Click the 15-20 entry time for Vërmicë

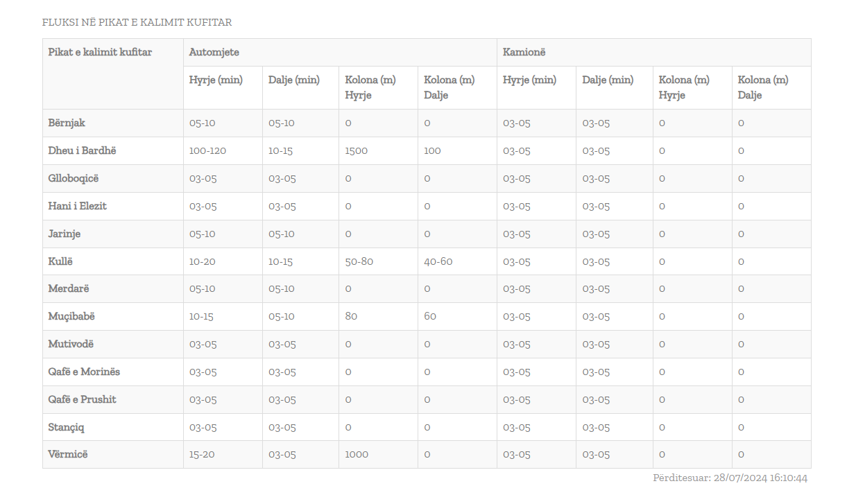click(202, 454)
